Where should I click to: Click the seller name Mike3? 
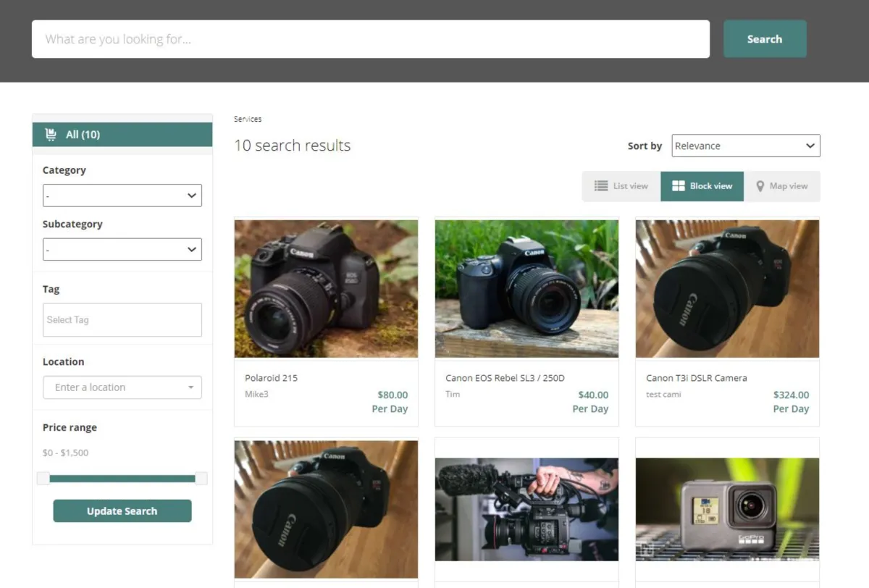256,395
